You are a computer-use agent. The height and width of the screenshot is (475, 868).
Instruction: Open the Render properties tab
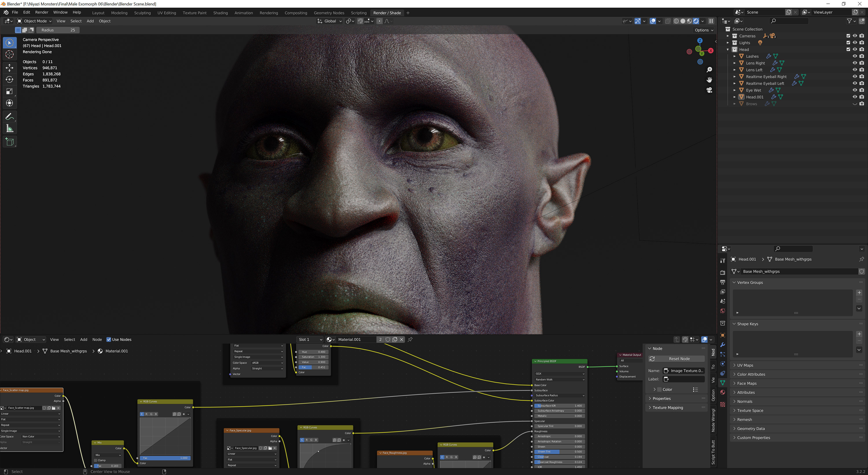tap(722, 272)
